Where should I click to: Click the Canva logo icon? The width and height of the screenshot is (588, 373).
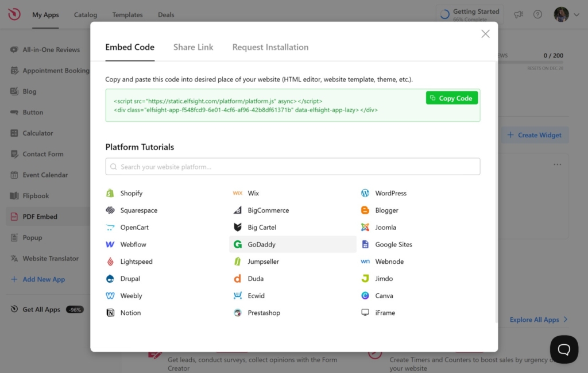365,295
